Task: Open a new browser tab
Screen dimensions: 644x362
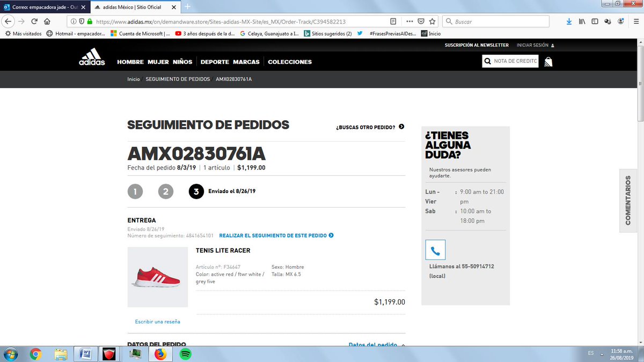Action: pyautogui.click(x=187, y=6)
